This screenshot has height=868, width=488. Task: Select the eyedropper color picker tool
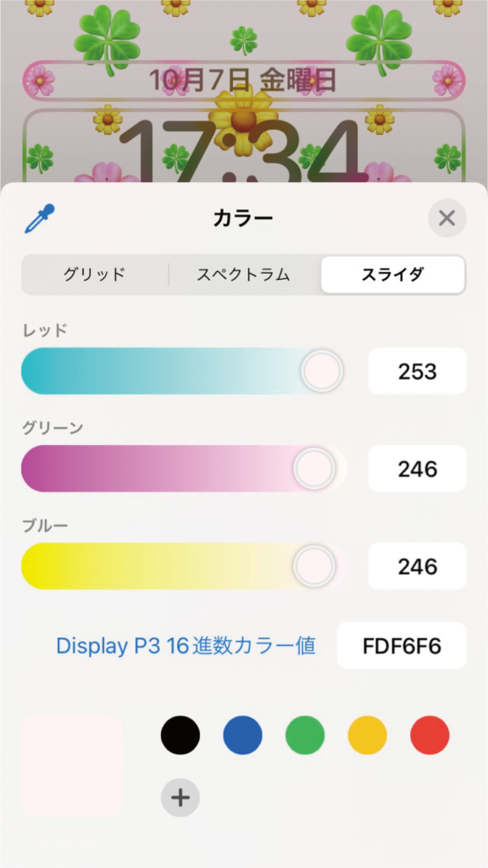tap(41, 219)
